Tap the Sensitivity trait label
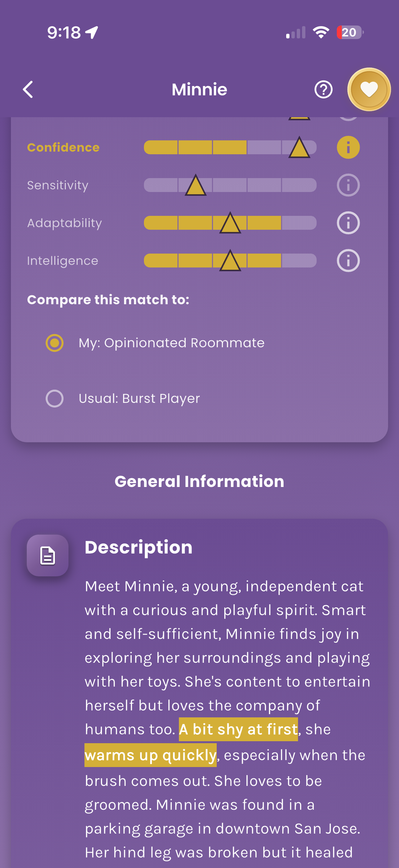399x868 pixels. tap(58, 185)
